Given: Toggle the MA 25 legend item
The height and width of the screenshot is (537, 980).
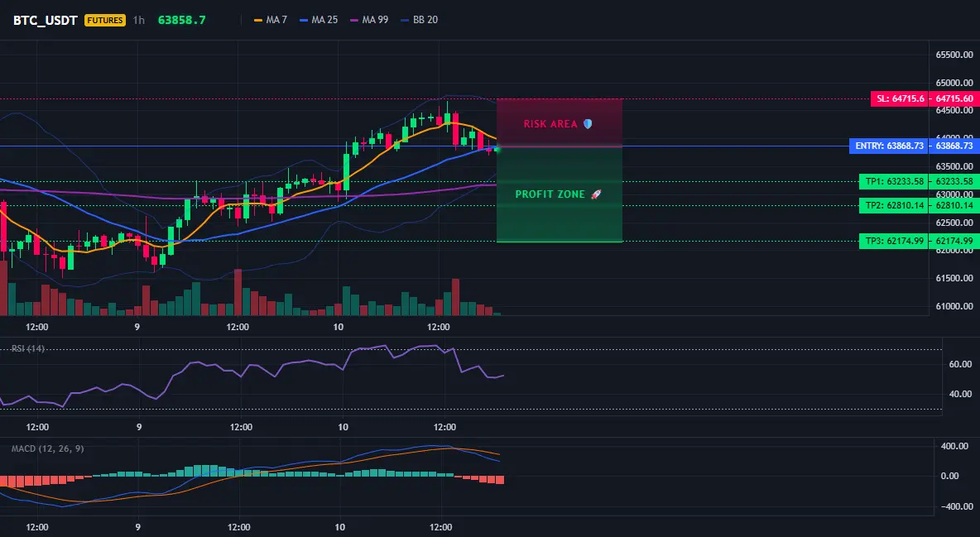Looking at the screenshot, I should pyautogui.click(x=319, y=20).
